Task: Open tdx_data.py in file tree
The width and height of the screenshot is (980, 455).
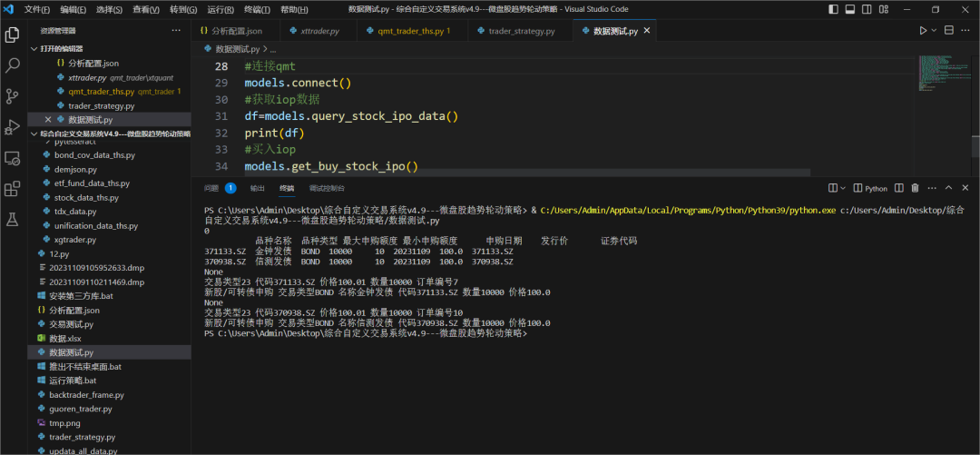Action: click(x=110, y=212)
